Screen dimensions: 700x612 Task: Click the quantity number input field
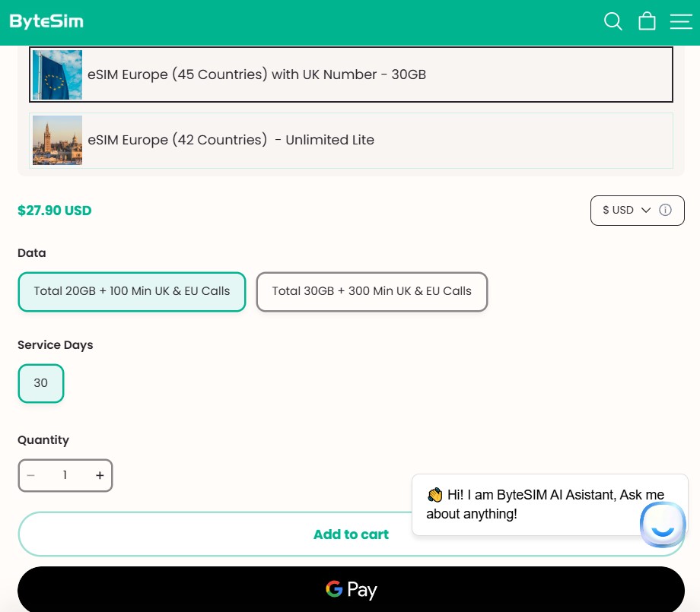pos(65,475)
